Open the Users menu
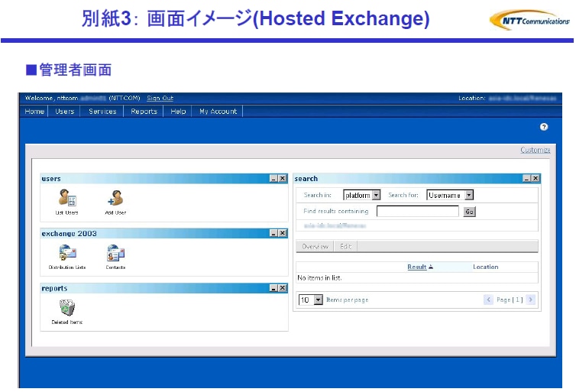 [65, 112]
